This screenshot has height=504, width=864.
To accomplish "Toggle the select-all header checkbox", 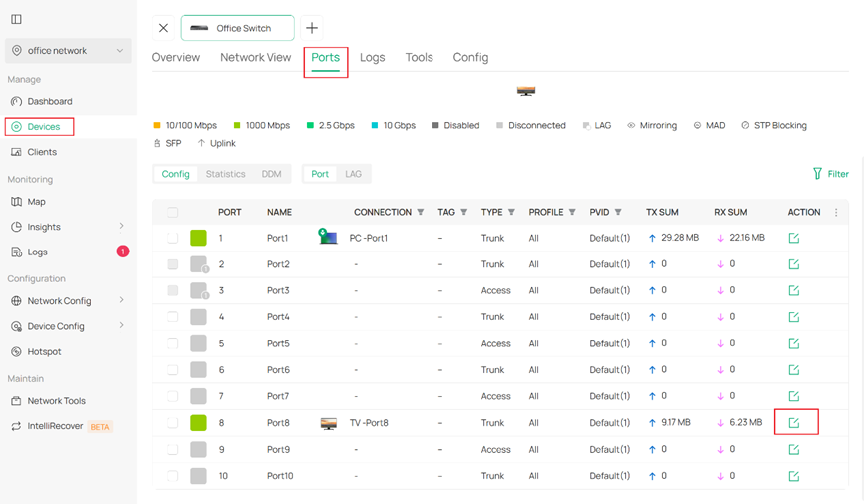I will (173, 212).
